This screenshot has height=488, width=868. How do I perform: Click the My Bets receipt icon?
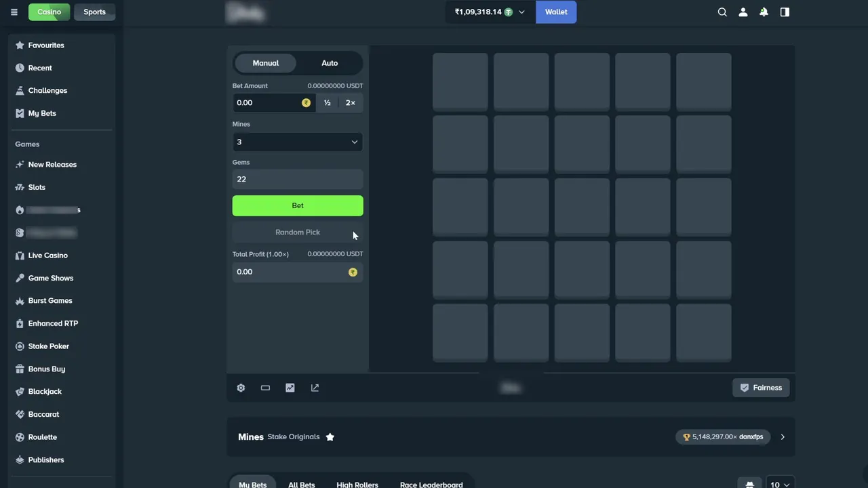pyautogui.click(x=20, y=113)
